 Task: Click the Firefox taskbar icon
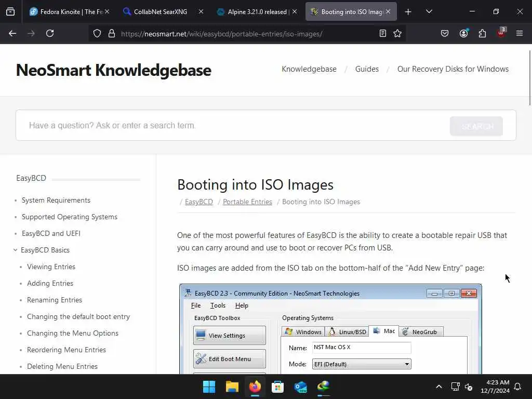(255, 387)
